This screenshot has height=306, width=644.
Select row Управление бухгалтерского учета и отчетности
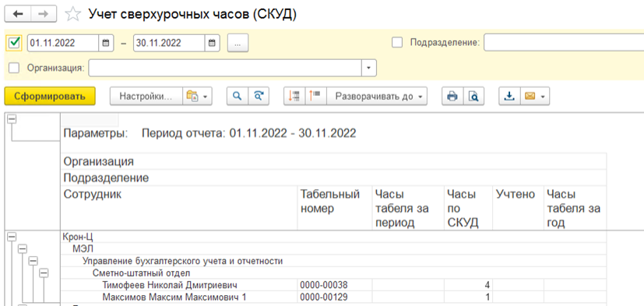click(333, 261)
